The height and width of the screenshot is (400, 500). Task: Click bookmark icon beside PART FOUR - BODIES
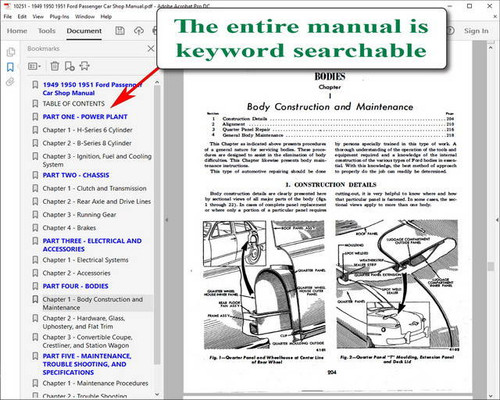click(x=35, y=286)
